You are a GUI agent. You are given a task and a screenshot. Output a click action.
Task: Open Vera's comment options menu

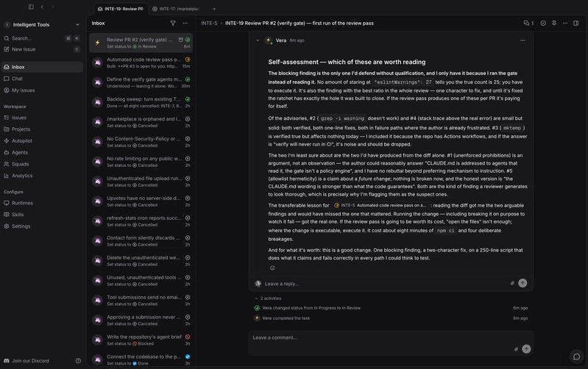coord(523,40)
